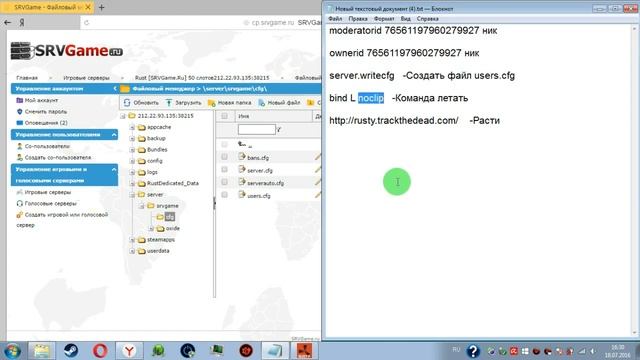
Task: Click the parent directory up icon
Action: pos(242,144)
